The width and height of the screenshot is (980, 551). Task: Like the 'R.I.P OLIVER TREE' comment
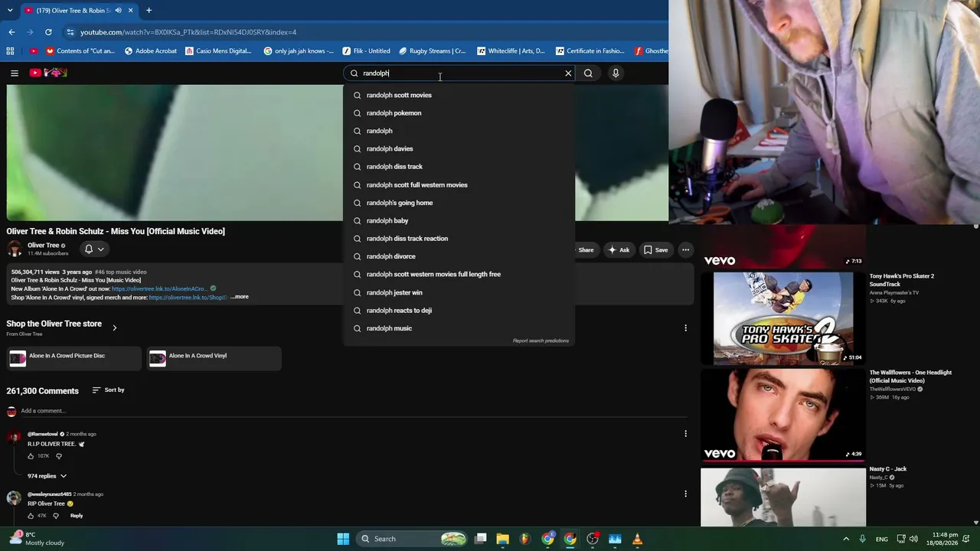coord(31,456)
